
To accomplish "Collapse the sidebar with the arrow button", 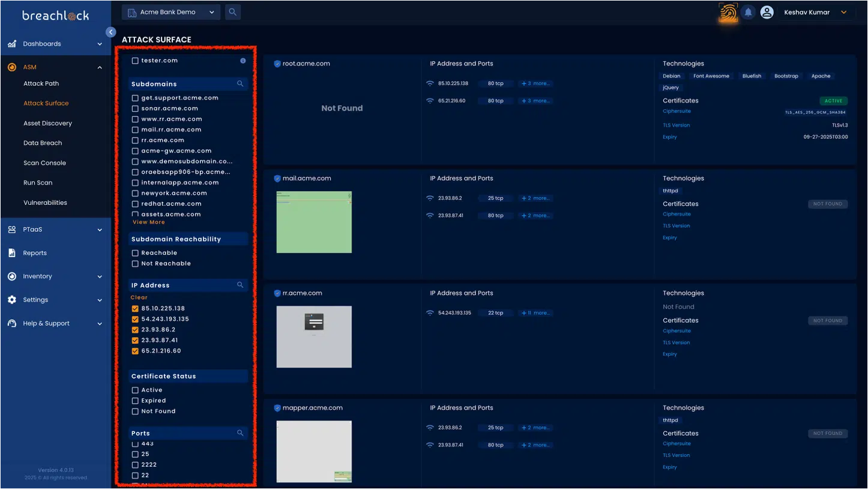I will point(110,32).
